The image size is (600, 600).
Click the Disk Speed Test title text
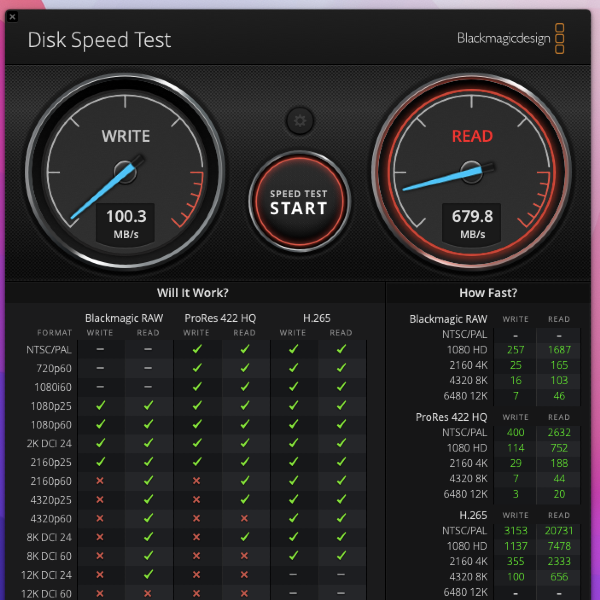point(99,40)
